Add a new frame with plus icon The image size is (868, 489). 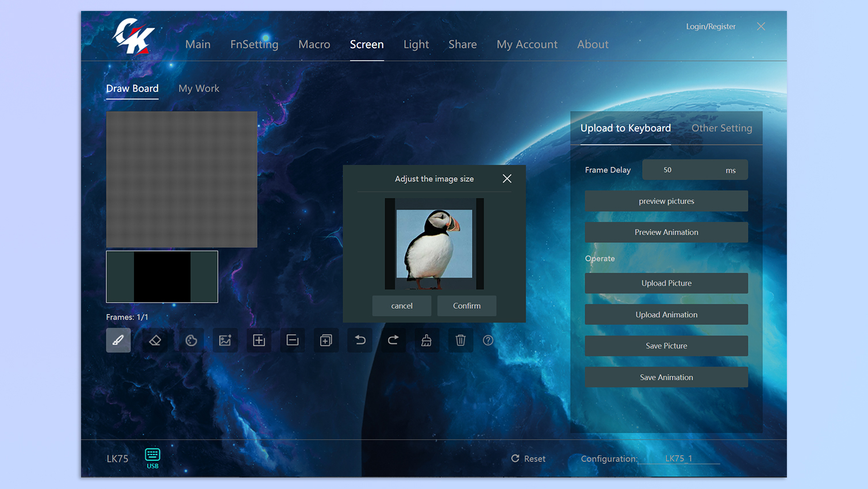point(259,341)
